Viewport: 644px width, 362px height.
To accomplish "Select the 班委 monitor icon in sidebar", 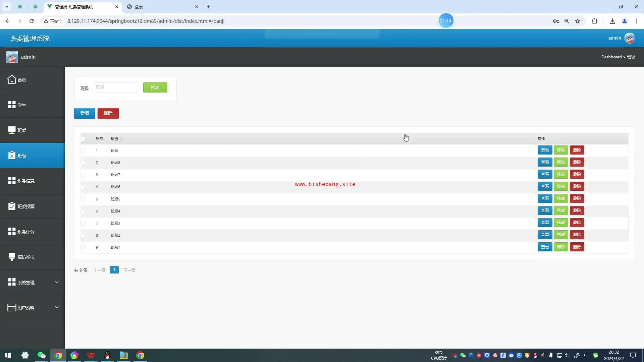I will [x=12, y=130].
